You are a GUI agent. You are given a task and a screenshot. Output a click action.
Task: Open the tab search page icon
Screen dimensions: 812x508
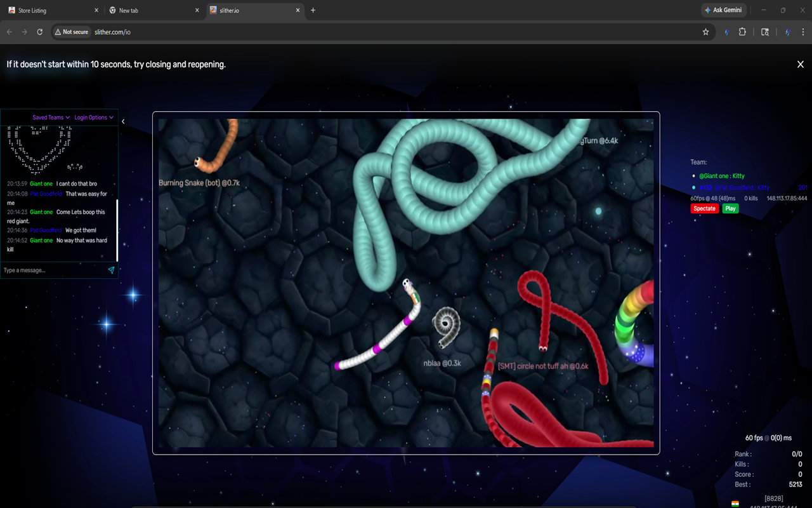765,32
